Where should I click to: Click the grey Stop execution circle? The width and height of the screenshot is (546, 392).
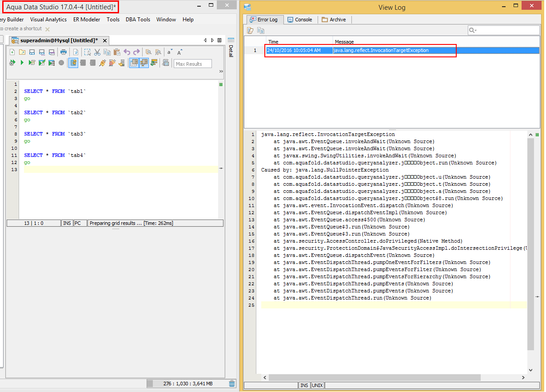61,63
